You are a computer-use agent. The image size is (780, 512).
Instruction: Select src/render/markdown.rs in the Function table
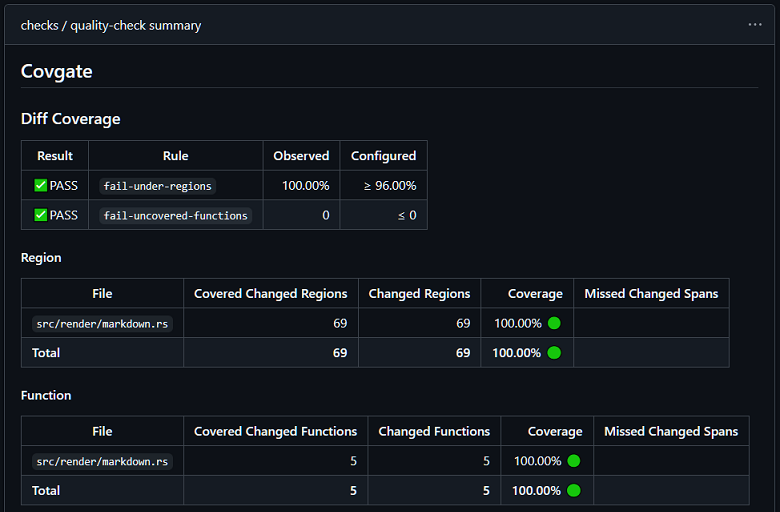102,462
